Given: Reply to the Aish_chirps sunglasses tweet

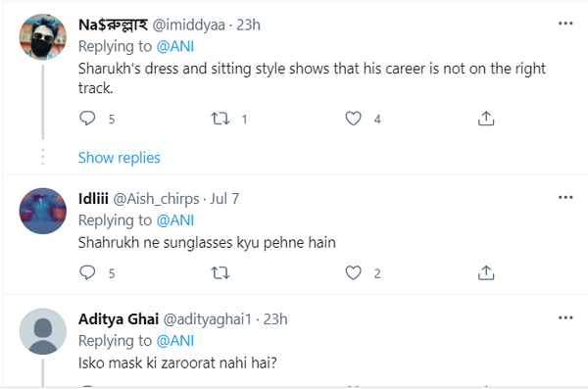Looking at the screenshot, I should 87,272.
